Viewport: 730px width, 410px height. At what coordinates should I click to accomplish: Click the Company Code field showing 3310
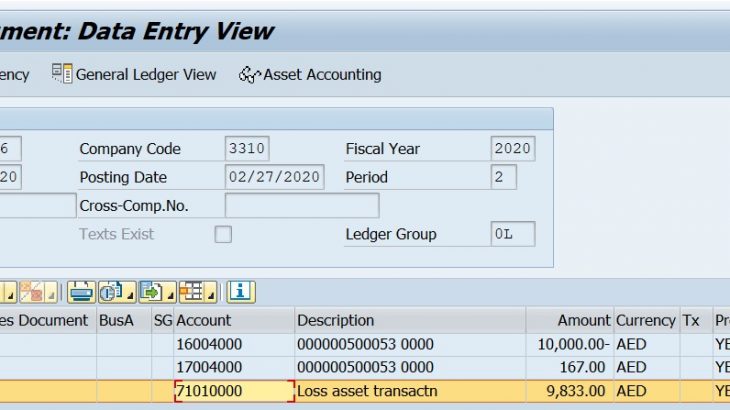247,148
